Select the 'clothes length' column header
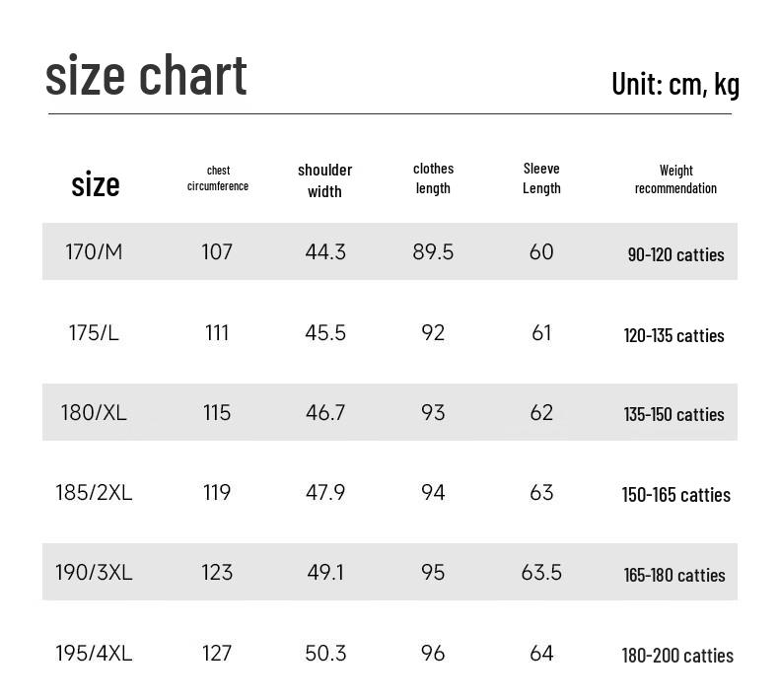Screen dimensions: 779x700 click(433, 178)
